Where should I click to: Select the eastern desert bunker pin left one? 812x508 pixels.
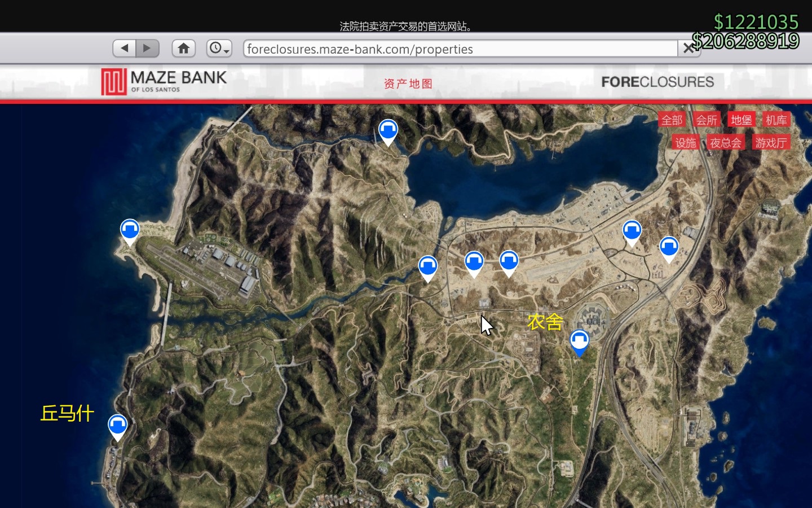click(632, 232)
